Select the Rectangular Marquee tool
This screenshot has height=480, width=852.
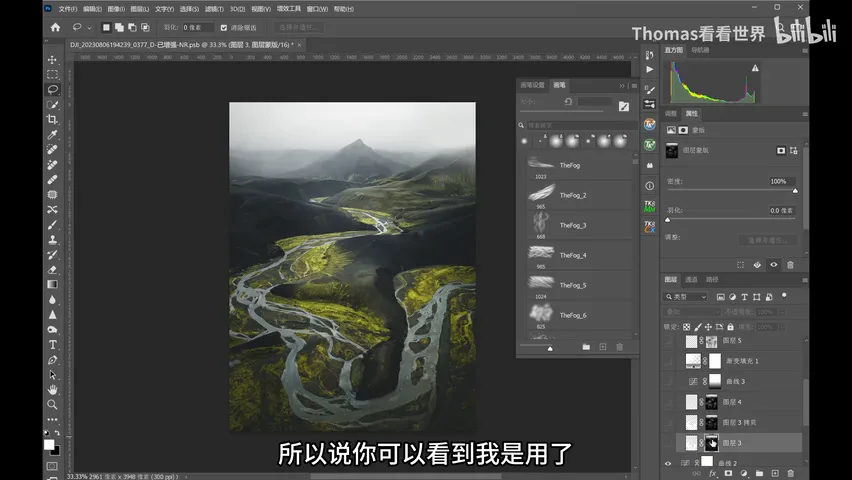[x=52, y=74]
